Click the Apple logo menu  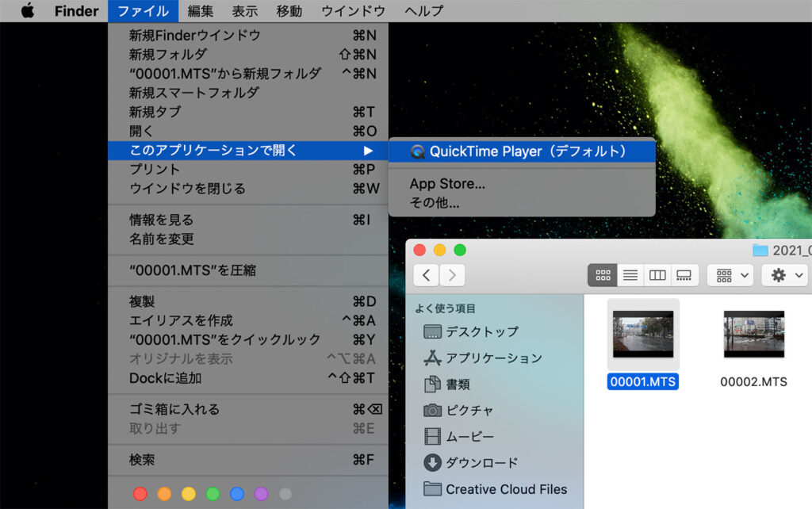point(28,11)
